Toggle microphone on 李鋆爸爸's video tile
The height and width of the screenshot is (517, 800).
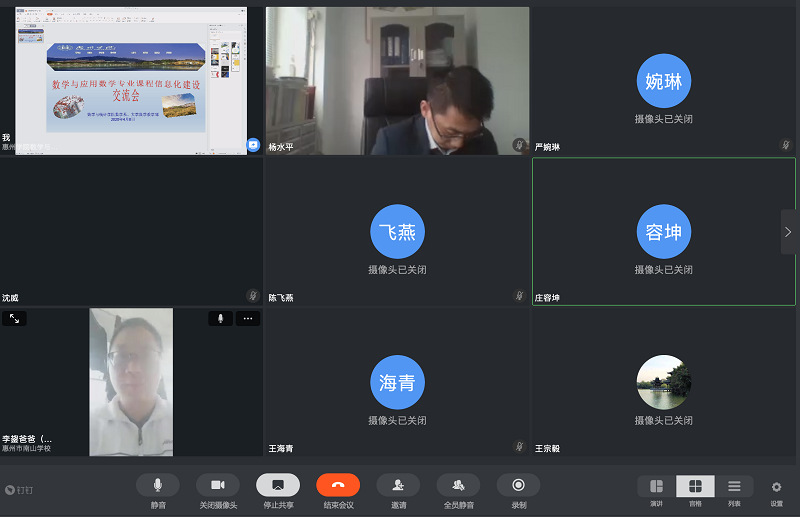pos(221,318)
